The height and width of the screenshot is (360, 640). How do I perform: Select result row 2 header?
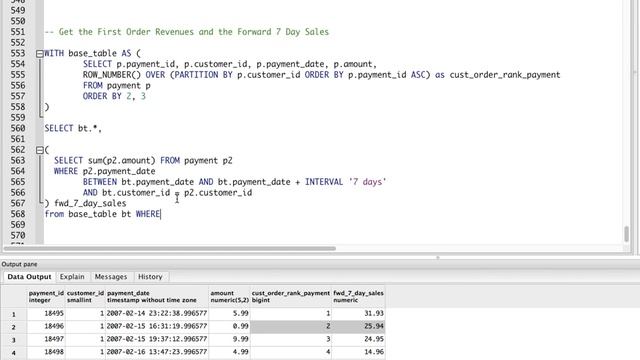pyautogui.click(x=14, y=327)
